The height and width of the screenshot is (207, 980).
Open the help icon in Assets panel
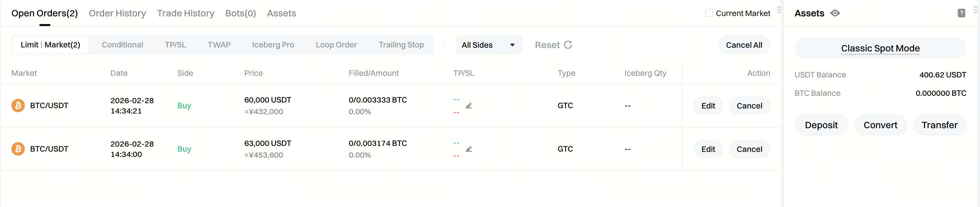[961, 13]
